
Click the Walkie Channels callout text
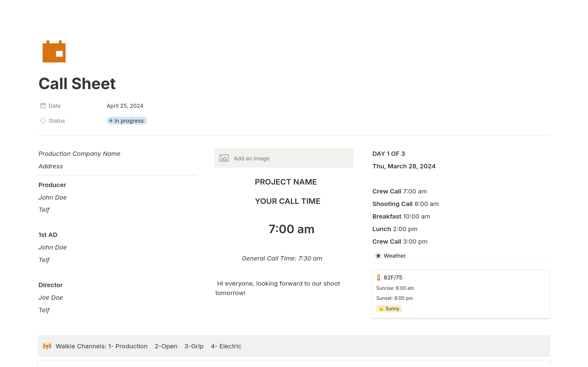[149, 346]
